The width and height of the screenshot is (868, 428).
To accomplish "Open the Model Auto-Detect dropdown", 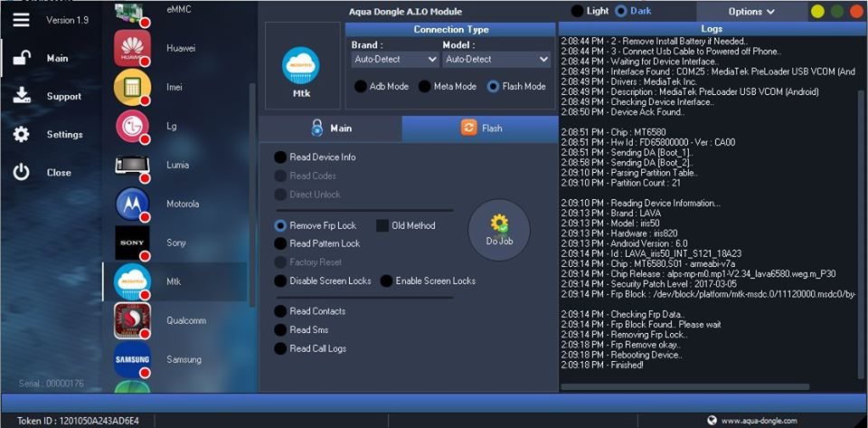I will coord(496,59).
